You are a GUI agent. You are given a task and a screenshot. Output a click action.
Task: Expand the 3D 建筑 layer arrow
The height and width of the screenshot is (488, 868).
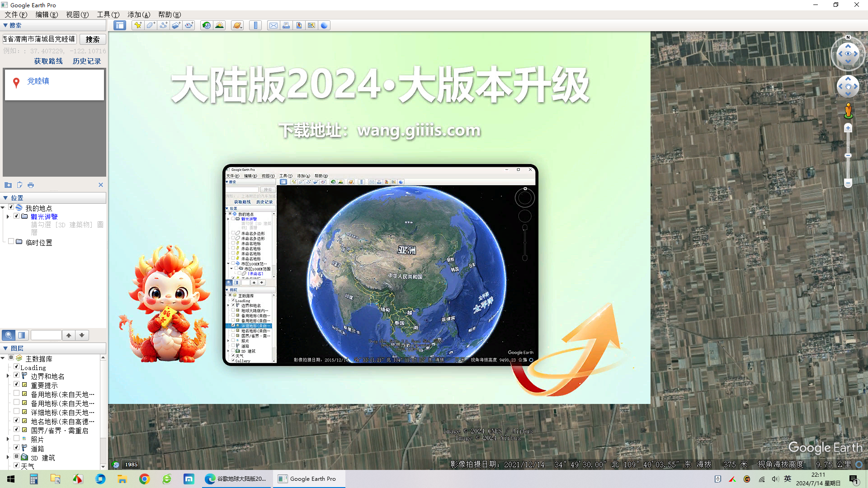click(8, 457)
